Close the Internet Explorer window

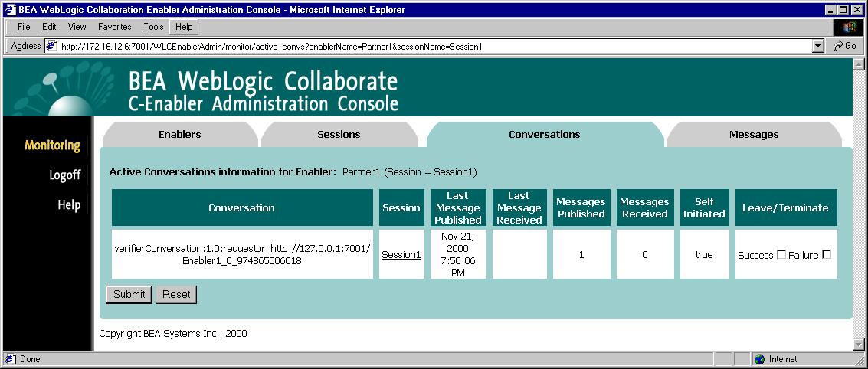[x=857, y=9]
